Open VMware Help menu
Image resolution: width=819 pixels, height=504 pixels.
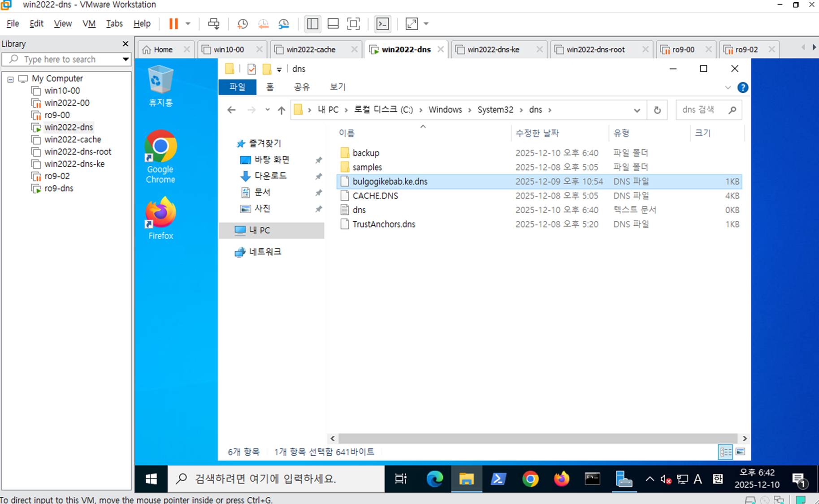(x=142, y=24)
